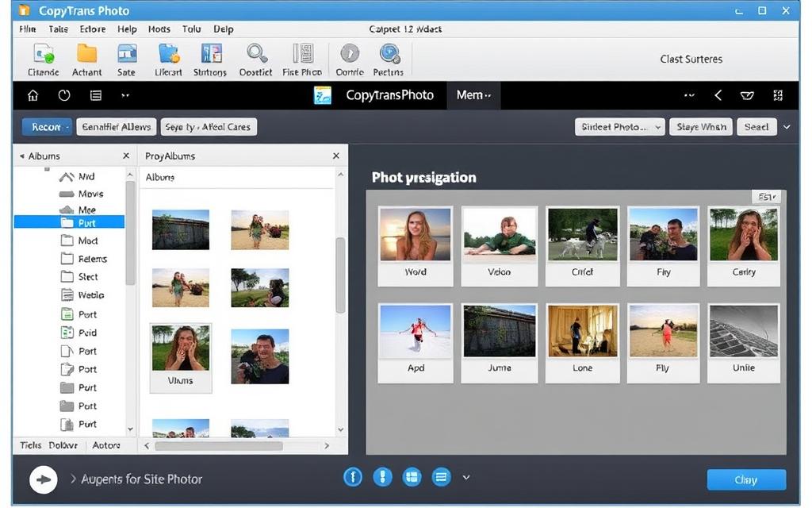Click the back chevron in dark bar

718,95
